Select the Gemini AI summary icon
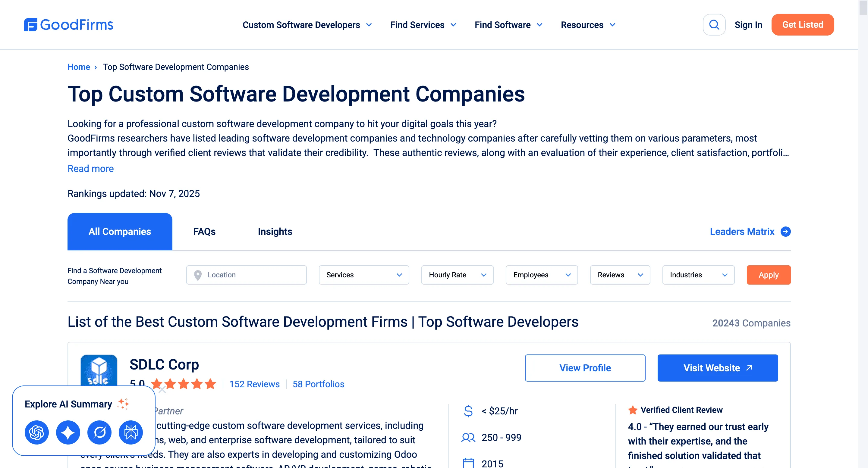 (68, 432)
